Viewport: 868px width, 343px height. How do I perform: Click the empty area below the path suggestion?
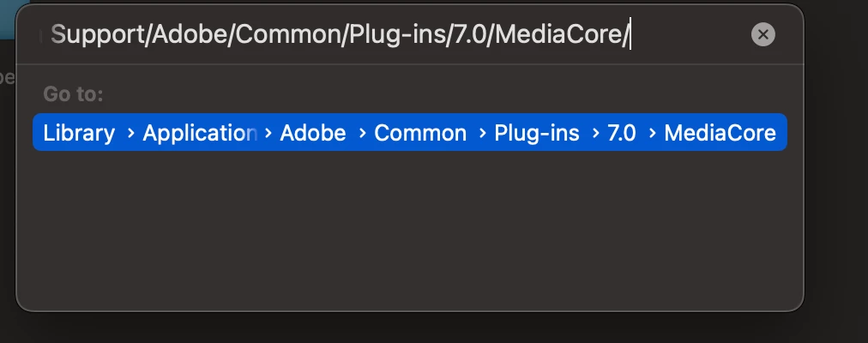[x=410, y=230]
